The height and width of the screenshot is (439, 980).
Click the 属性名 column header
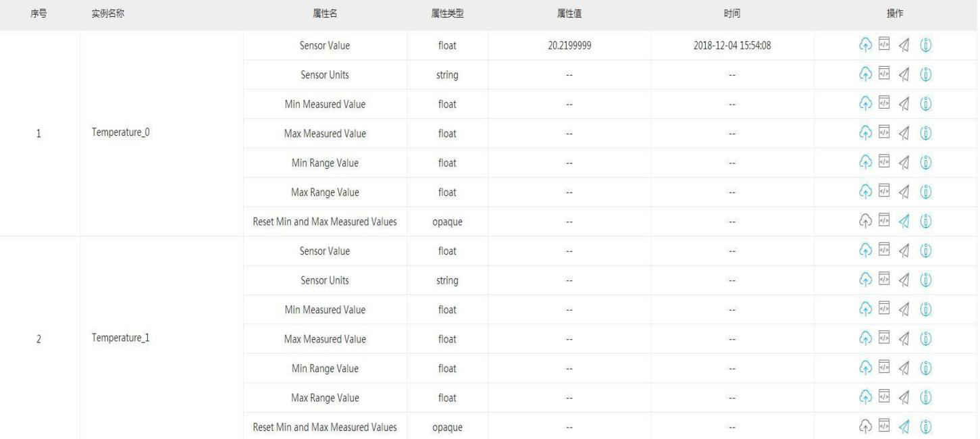pyautogui.click(x=325, y=14)
